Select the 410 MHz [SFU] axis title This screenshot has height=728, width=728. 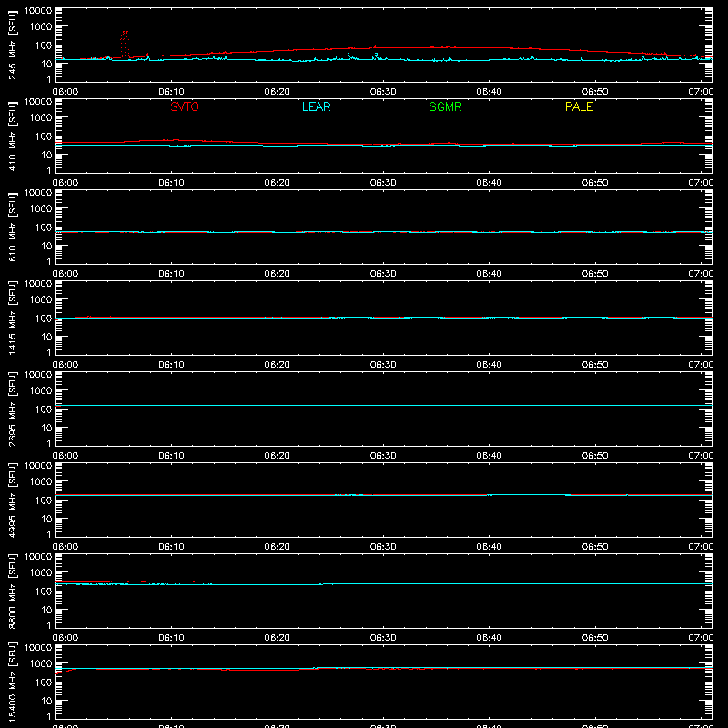12,136
